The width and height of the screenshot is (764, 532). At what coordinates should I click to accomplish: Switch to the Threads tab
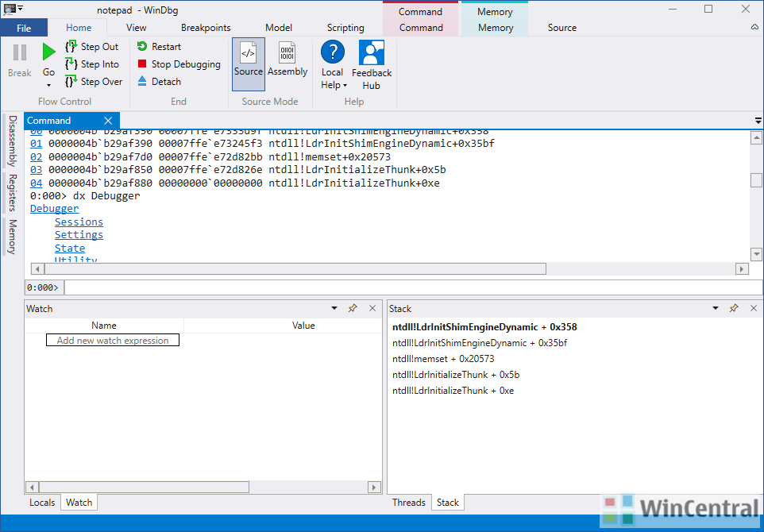(x=408, y=503)
